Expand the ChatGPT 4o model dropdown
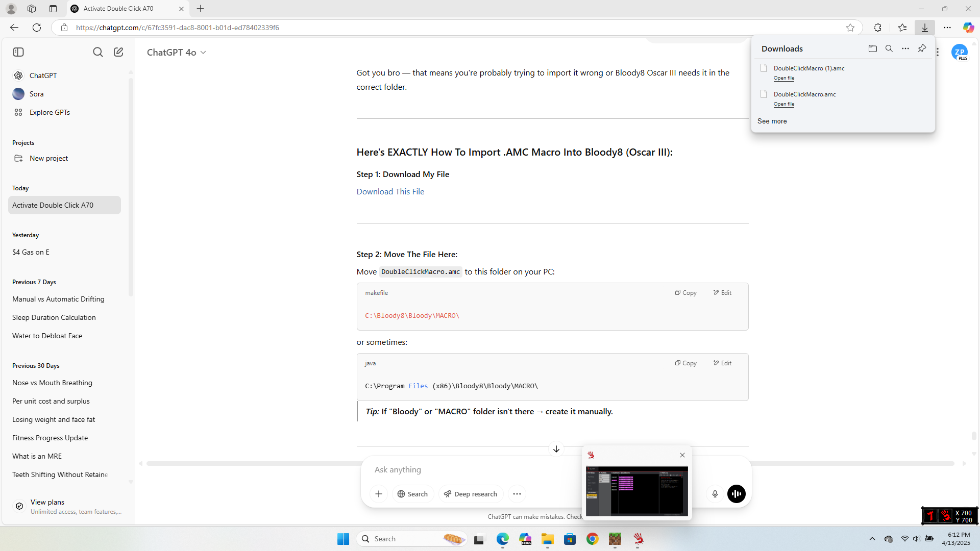 [x=176, y=53]
